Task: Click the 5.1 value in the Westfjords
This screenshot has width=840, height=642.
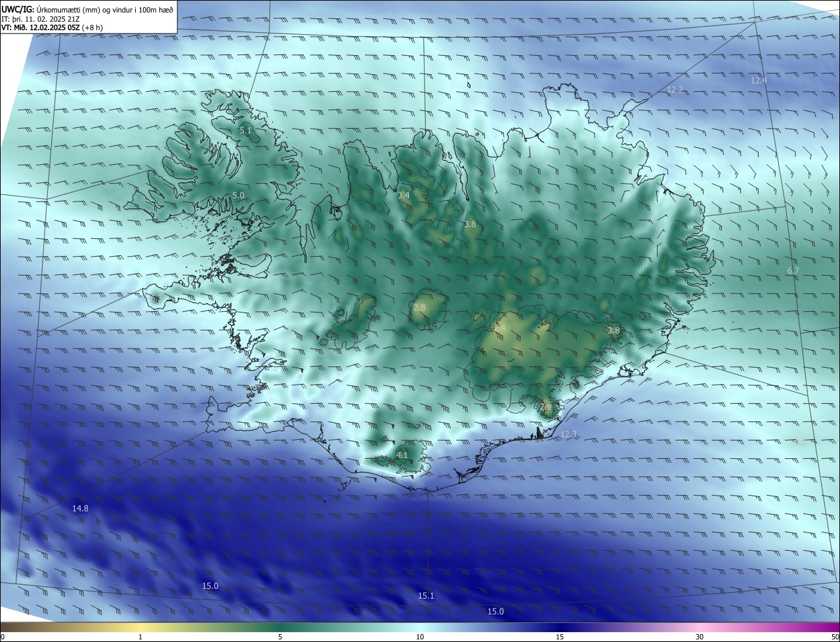Action: coord(245,131)
